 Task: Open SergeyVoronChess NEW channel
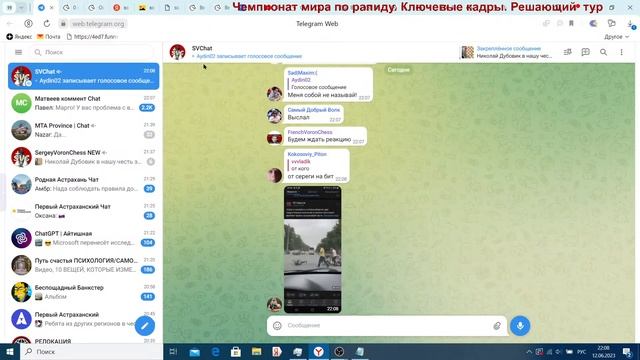click(x=84, y=157)
